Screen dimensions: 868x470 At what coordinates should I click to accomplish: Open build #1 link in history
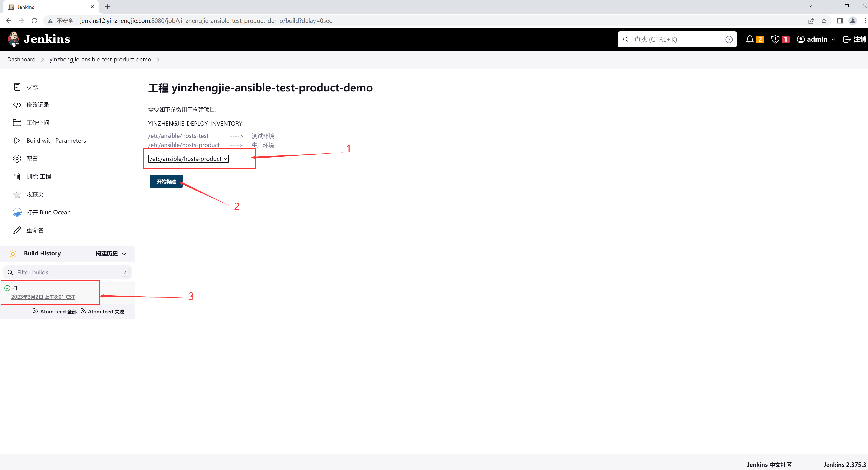coord(15,288)
